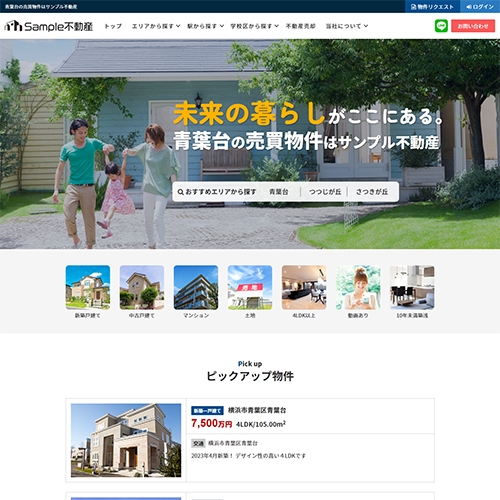Viewport: 500px width, 500px height.
Task: Open the 当社について dropdown menu
Action: [x=347, y=26]
